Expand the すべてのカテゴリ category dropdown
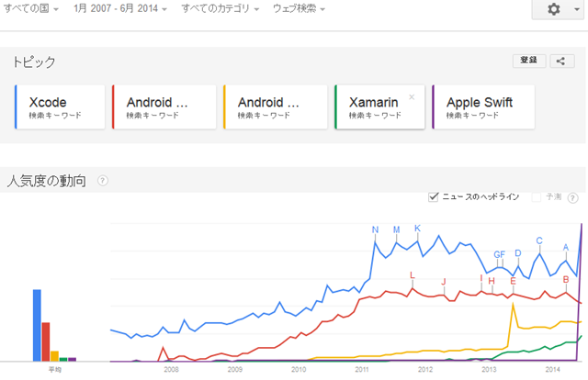The width and height of the screenshot is (588, 380). tap(220, 8)
